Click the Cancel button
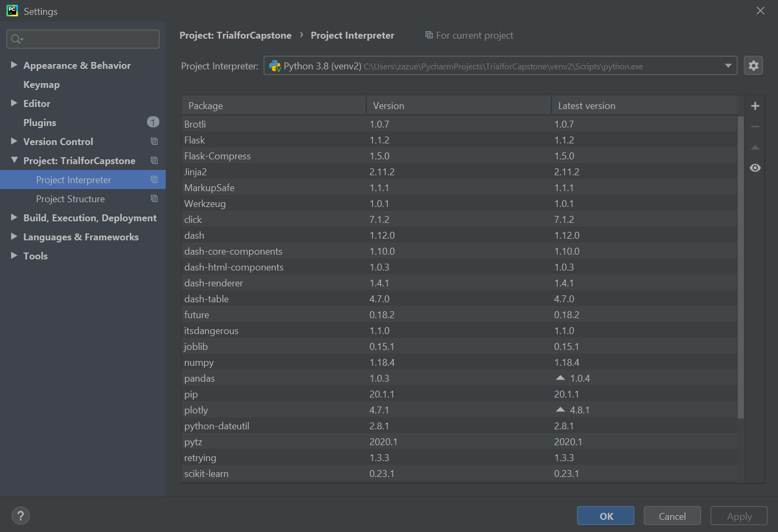 (x=672, y=516)
